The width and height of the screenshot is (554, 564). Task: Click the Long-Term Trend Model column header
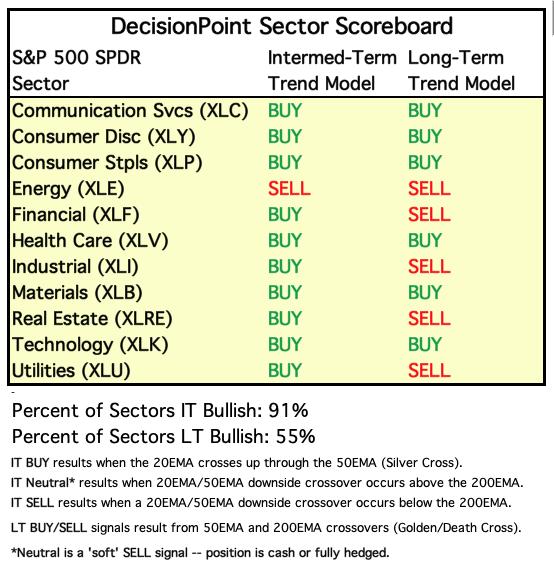coord(462,70)
